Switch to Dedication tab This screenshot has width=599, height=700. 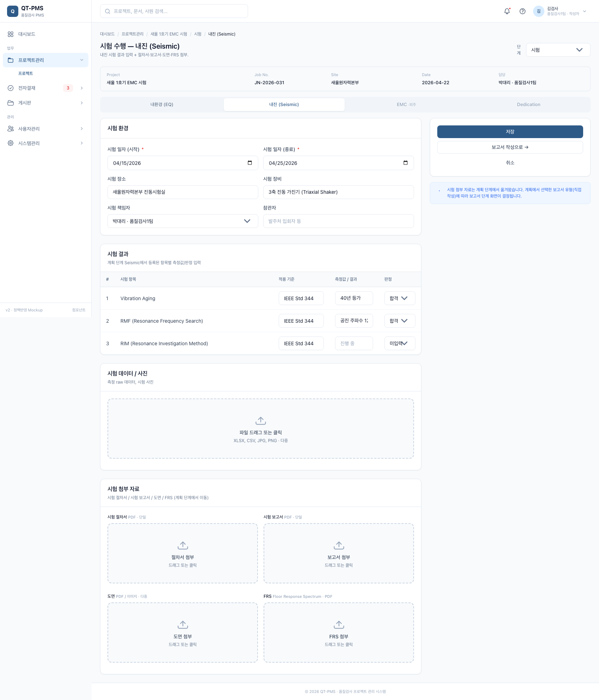(x=529, y=105)
